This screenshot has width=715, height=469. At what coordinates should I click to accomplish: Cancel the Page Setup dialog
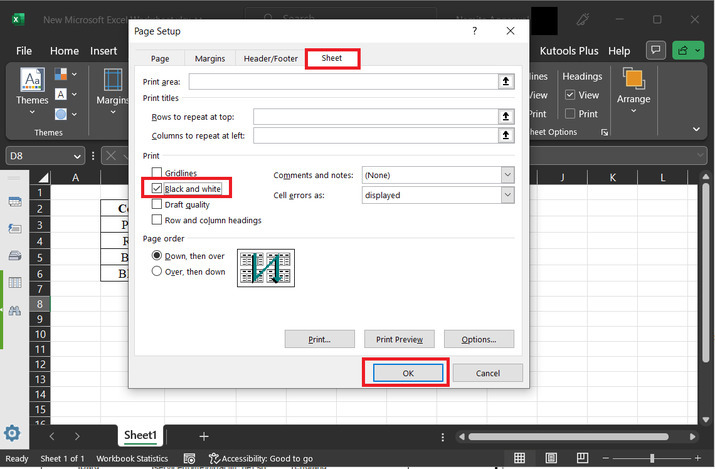pyautogui.click(x=488, y=373)
